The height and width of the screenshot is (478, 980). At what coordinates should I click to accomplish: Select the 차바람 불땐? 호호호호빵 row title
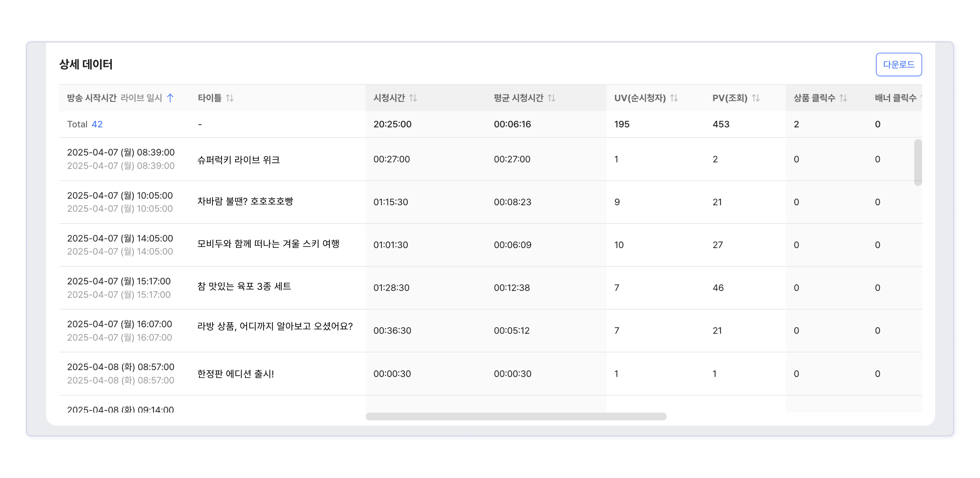click(245, 202)
